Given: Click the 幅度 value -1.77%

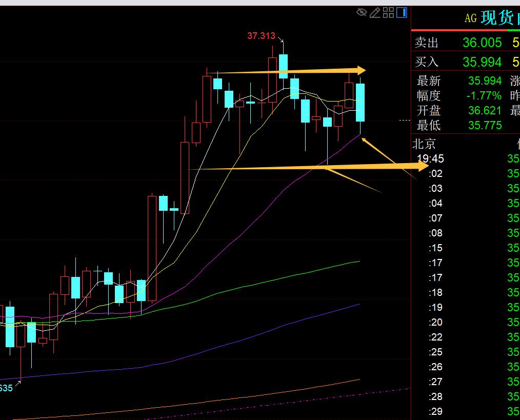Looking at the screenshot, I should point(485,95).
